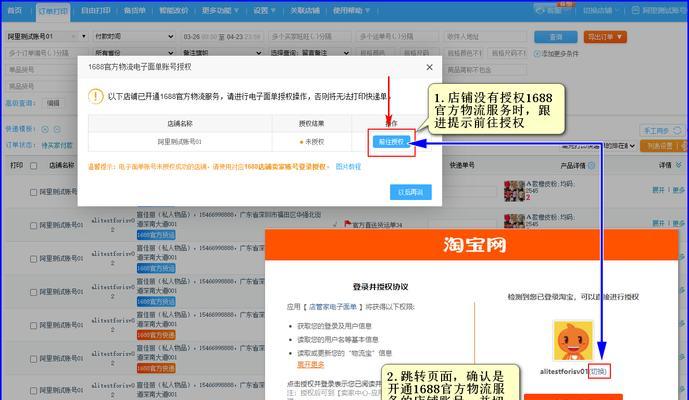Viewport: 689px width, 400px height.
Task: Open the 备货单 menu item
Action: click(134, 10)
